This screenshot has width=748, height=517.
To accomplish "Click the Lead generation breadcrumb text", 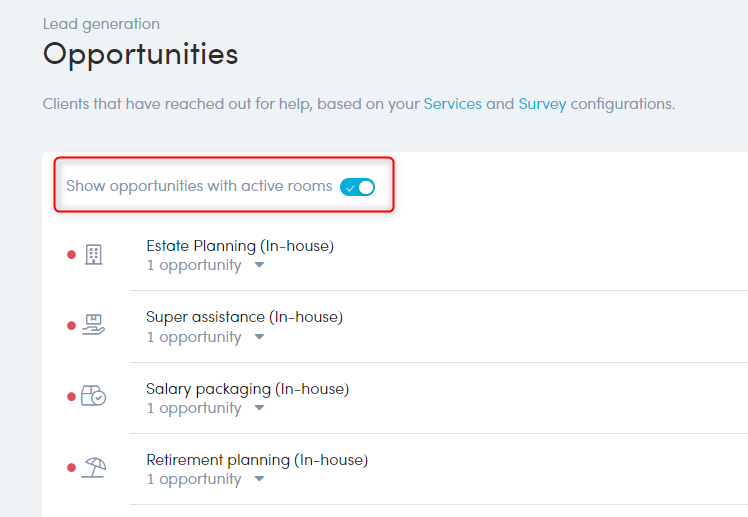I will pyautogui.click(x=101, y=24).
